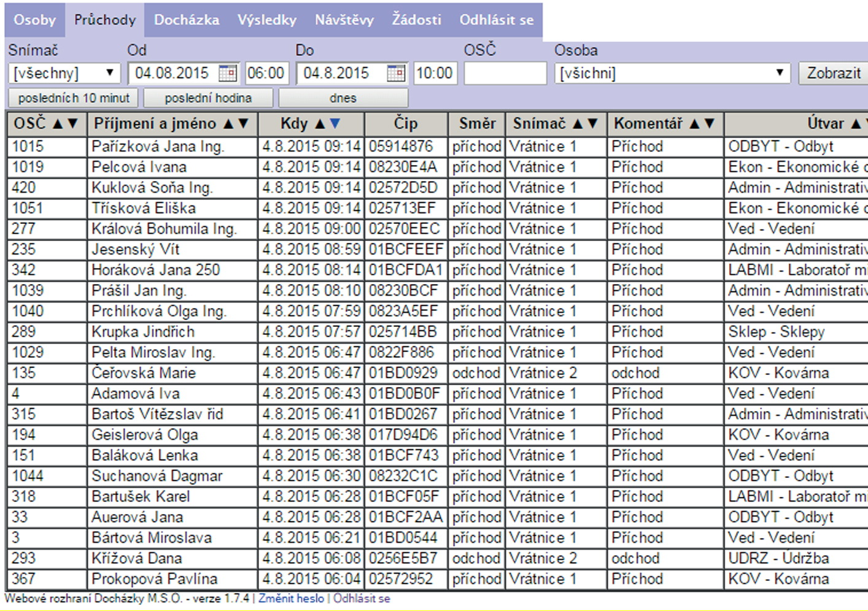Sort OSČ column ascending arrow
Viewport: 868px width, 611px height.
coord(58,124)
